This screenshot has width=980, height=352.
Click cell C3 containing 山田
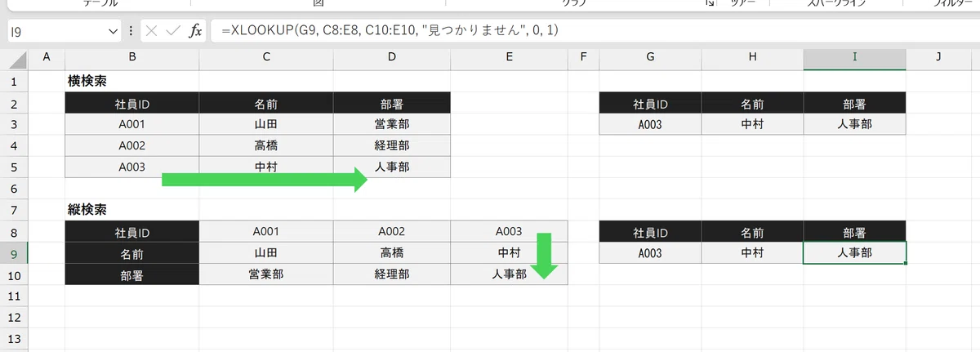pyautogui.click(x=265, y=124)
